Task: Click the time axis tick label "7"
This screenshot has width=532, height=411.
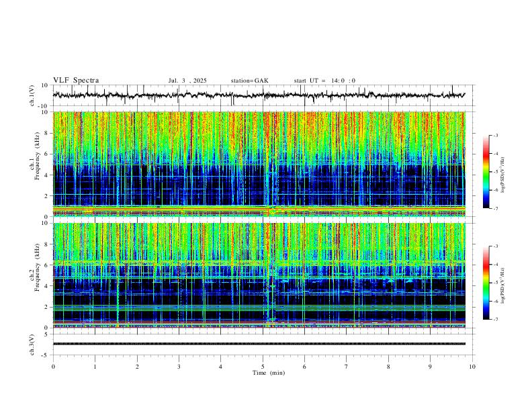Action: [x=347, y=367]
